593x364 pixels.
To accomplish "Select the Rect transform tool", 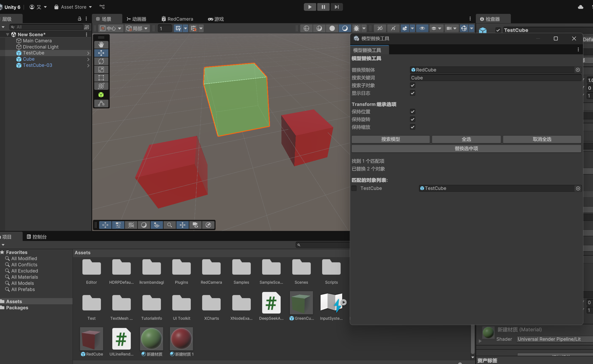I will pos(101,78).
